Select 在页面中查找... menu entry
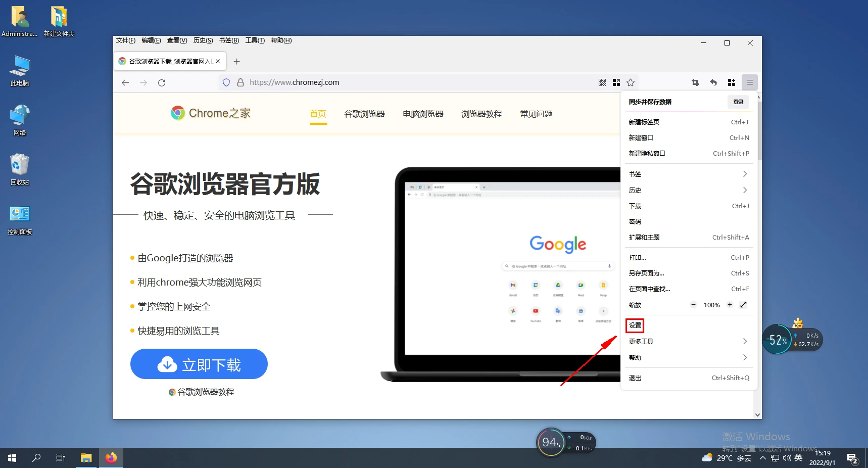Screen dimensions: 868x468 [x=689, y=289]
